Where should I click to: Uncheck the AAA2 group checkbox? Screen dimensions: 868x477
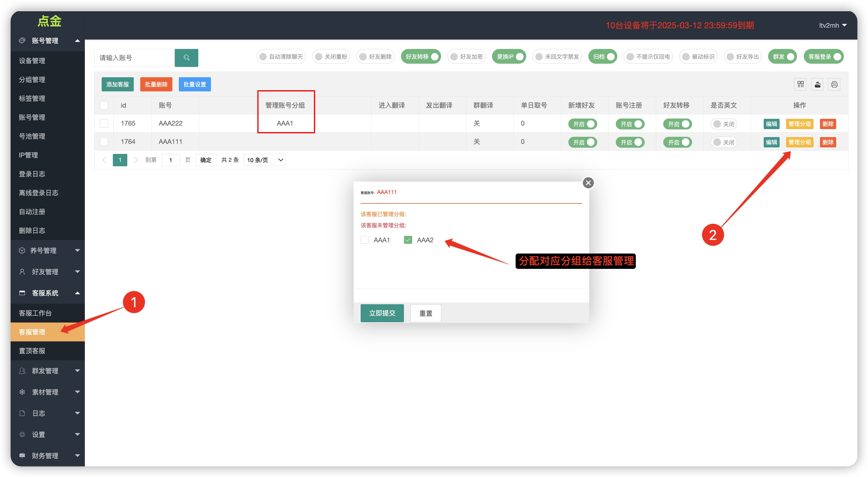[408, 240]
